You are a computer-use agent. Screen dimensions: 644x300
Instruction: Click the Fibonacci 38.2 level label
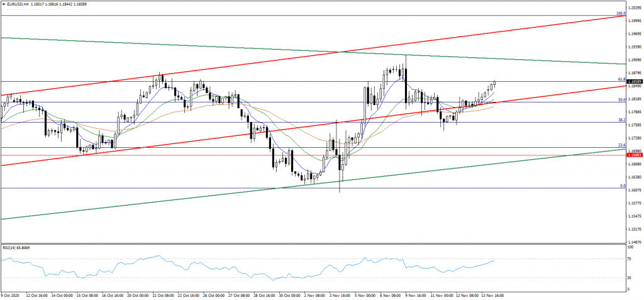coord(621,119)
